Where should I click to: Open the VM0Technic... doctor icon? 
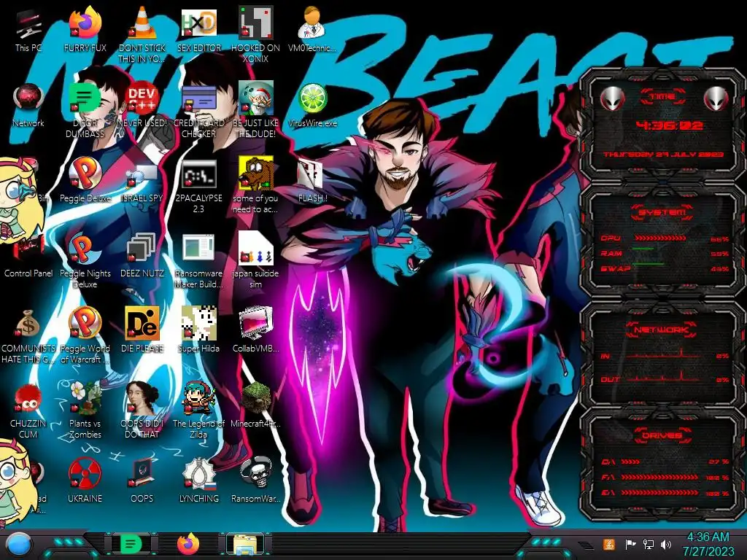click(312, 29)
